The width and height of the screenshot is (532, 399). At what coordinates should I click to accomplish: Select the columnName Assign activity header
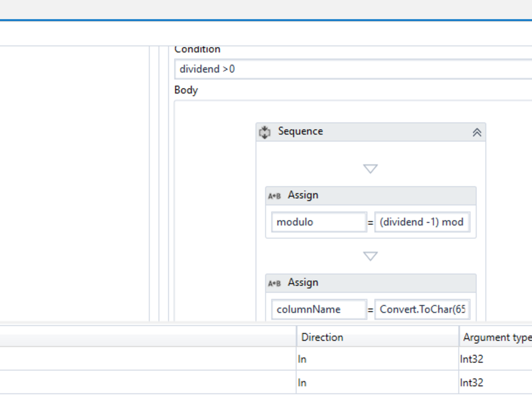pyautogui.click(x=374, y=283)
